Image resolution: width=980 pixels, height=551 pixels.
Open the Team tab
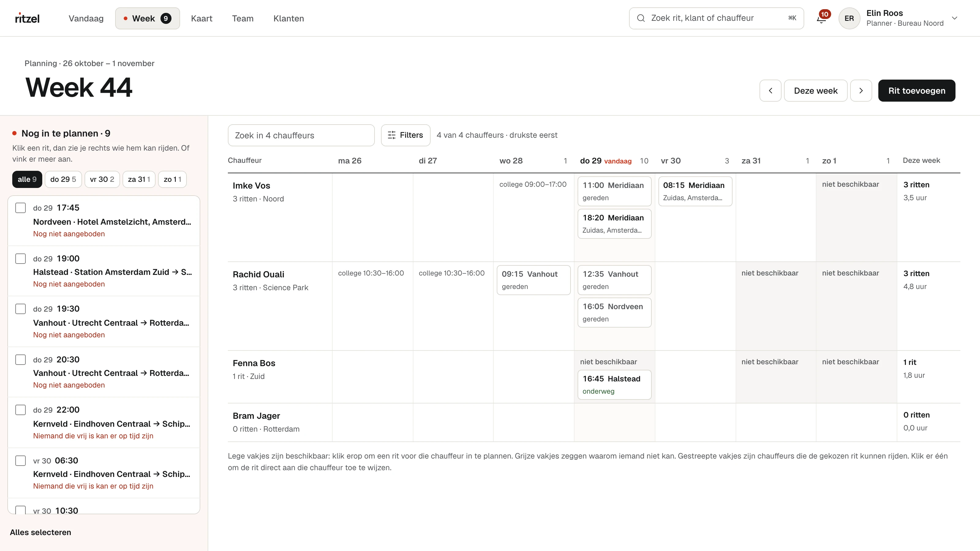click(x=243, y=18)
